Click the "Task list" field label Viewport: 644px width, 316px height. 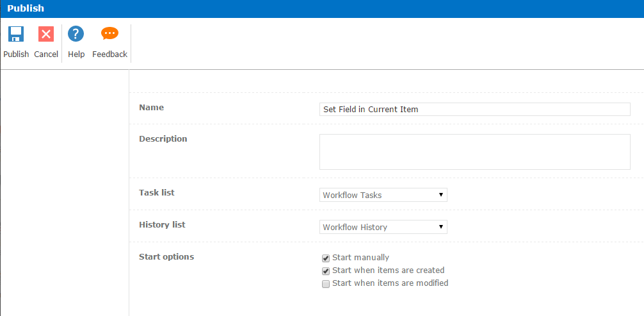pos(157,193)
